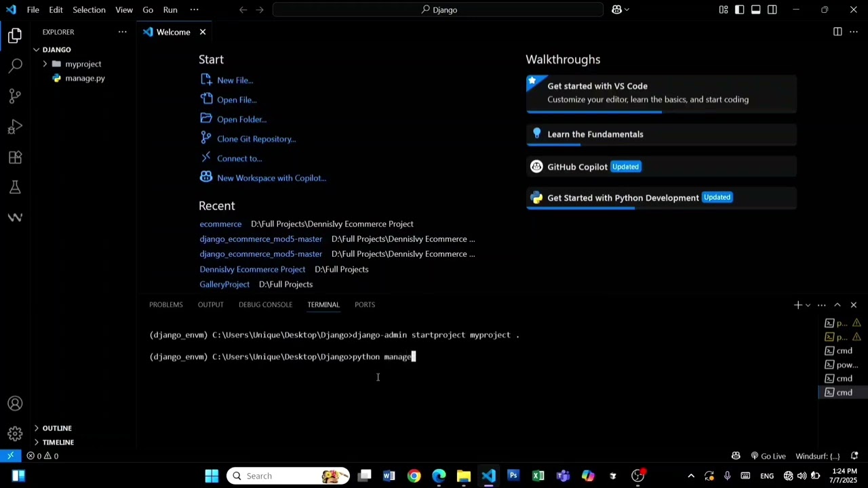This screenshot has width=868, height=488.
Task: Open the Search view in activity bar
Action: point(15,66)
